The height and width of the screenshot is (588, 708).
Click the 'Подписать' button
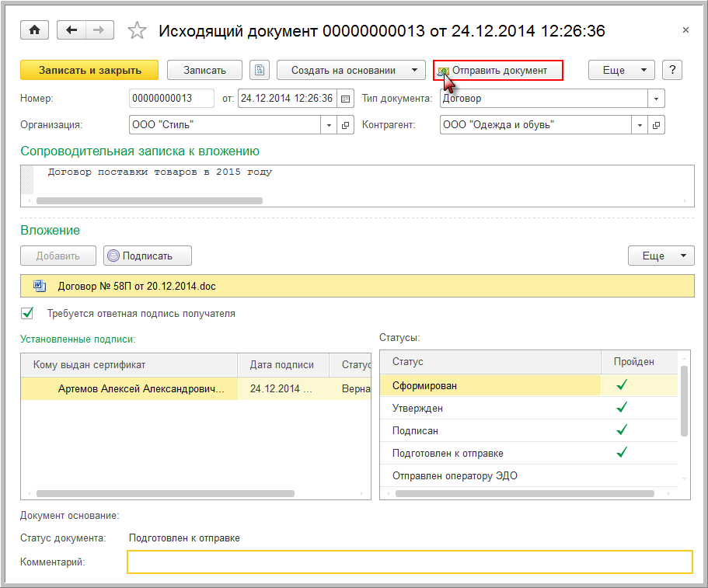point(148,256)
